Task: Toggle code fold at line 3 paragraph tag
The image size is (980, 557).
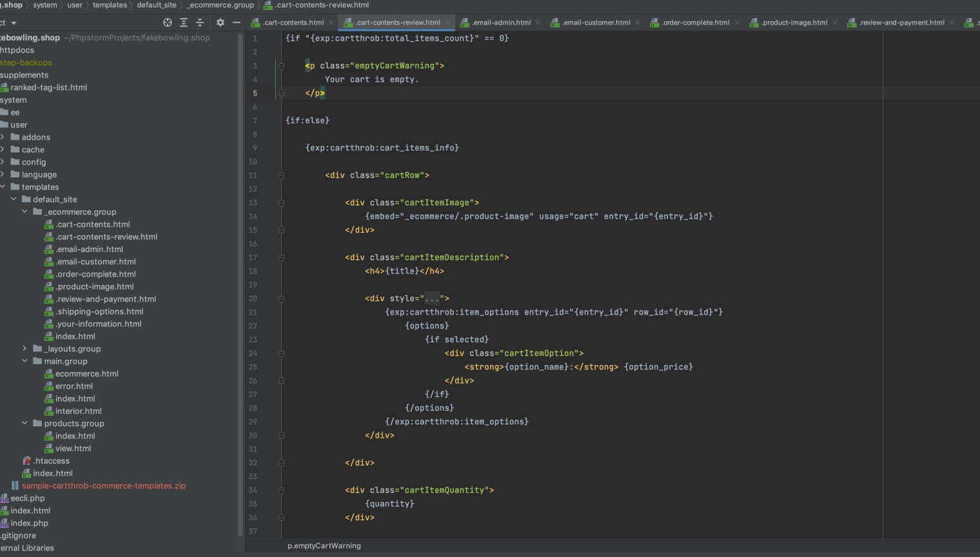Action: click(281, 66)
